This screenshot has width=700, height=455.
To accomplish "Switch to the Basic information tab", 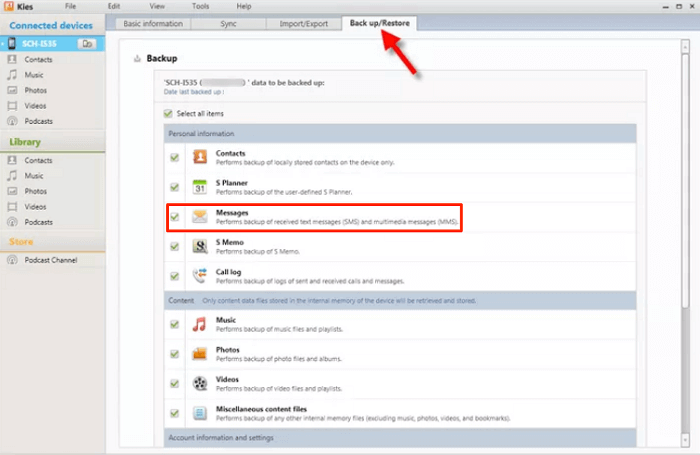I will [153, 24].
